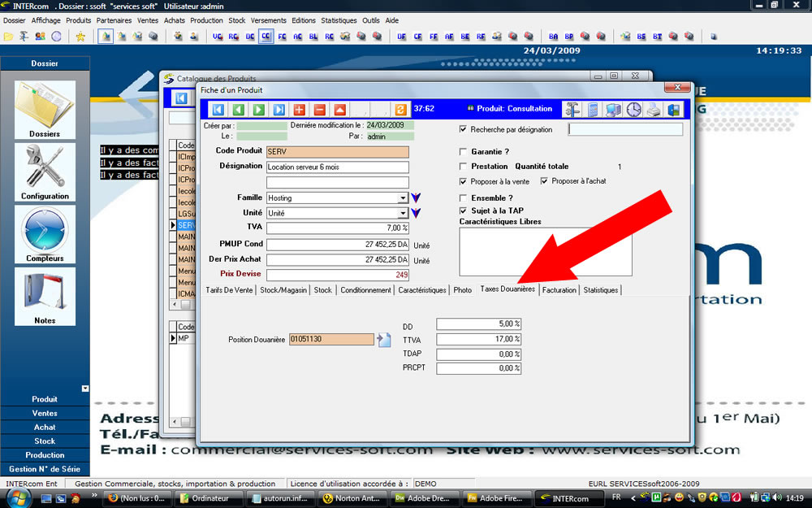812x508 pixels.
Task: Click the DD percentage field
Action: point(478,324)
